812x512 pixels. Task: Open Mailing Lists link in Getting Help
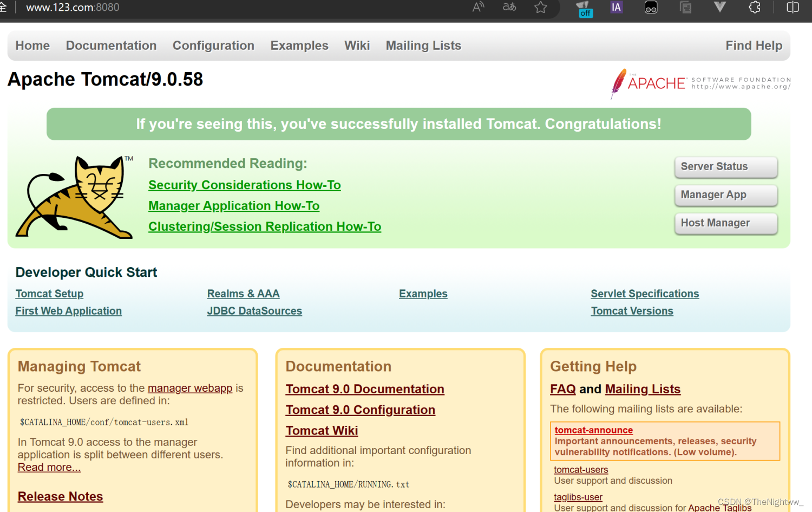point(643,389)
